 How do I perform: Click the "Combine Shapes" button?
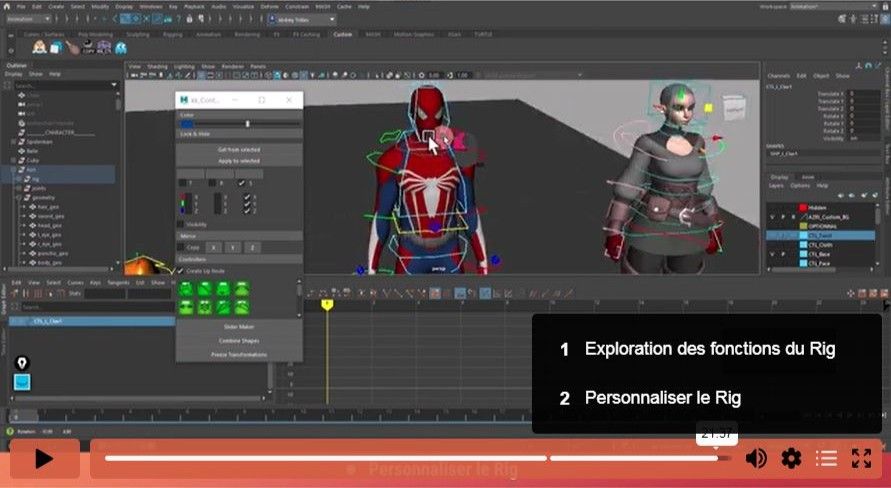pos(239,341)
